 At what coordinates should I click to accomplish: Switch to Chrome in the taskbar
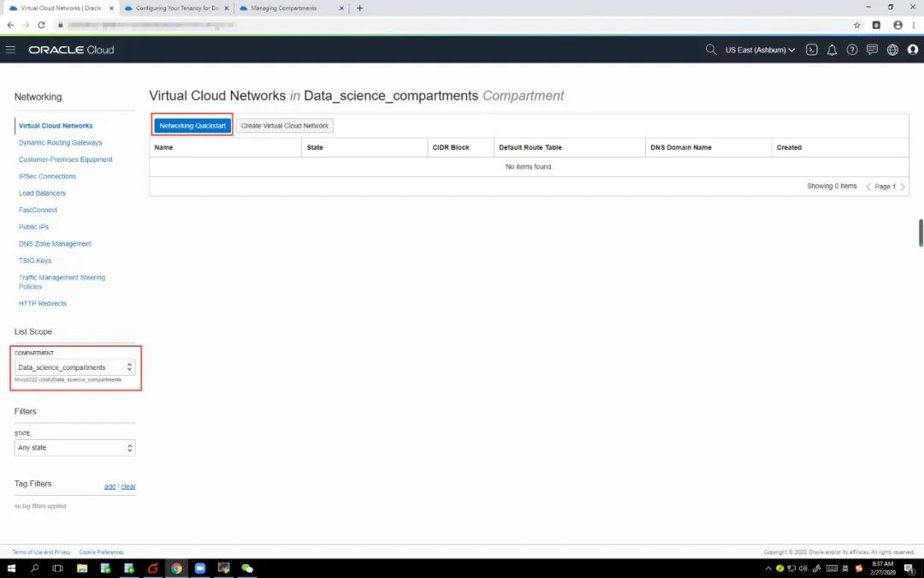point(176,568)
